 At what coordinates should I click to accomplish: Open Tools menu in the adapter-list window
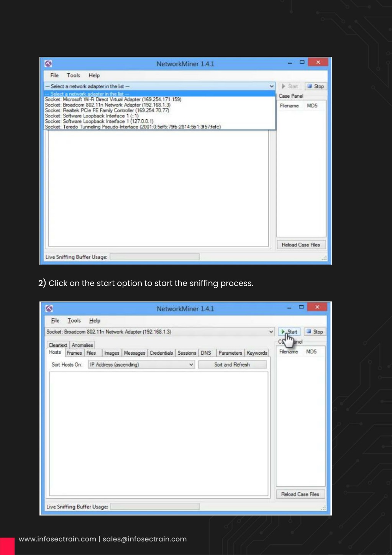click(x=74, y=76)
